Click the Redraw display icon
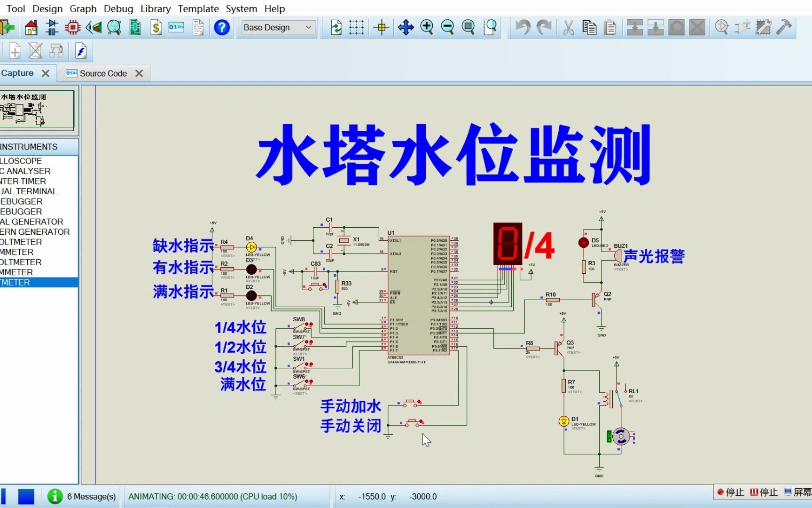The width and height of the screenshot is (812, 508). (336, 27)
